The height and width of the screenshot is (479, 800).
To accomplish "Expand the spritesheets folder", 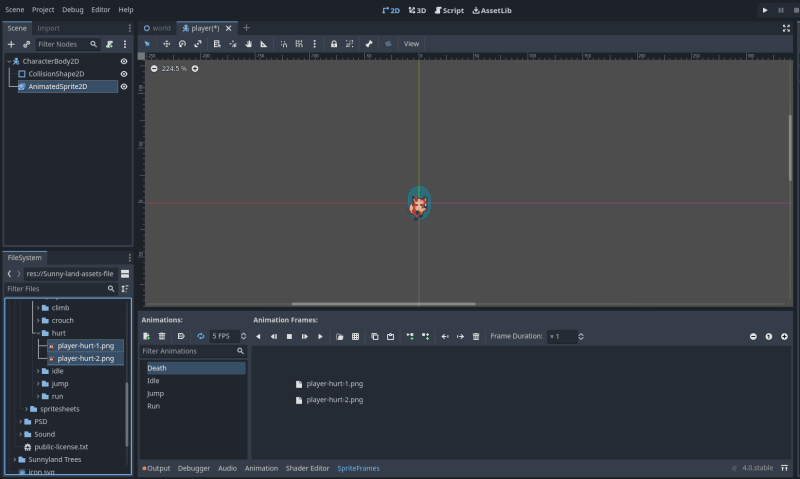I will click(27, 409).
